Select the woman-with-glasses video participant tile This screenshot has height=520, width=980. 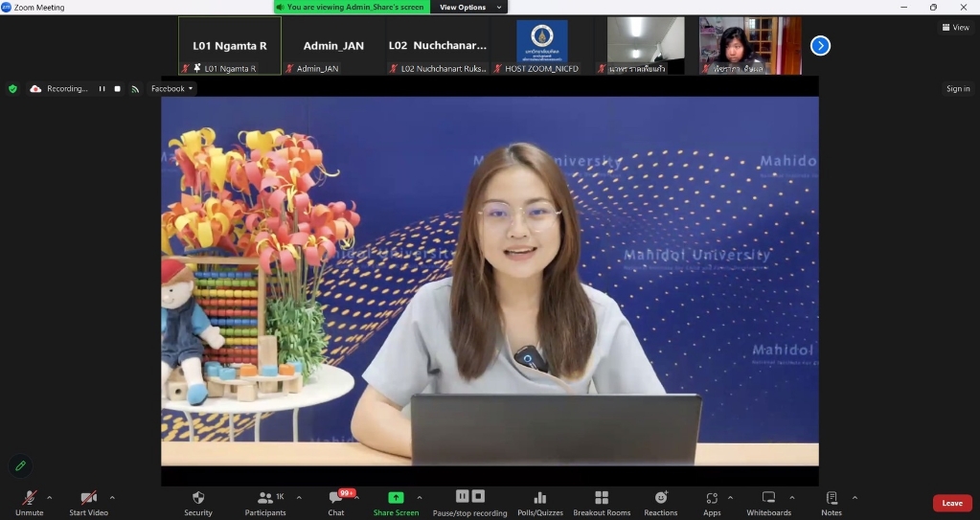tap(750, 46)
